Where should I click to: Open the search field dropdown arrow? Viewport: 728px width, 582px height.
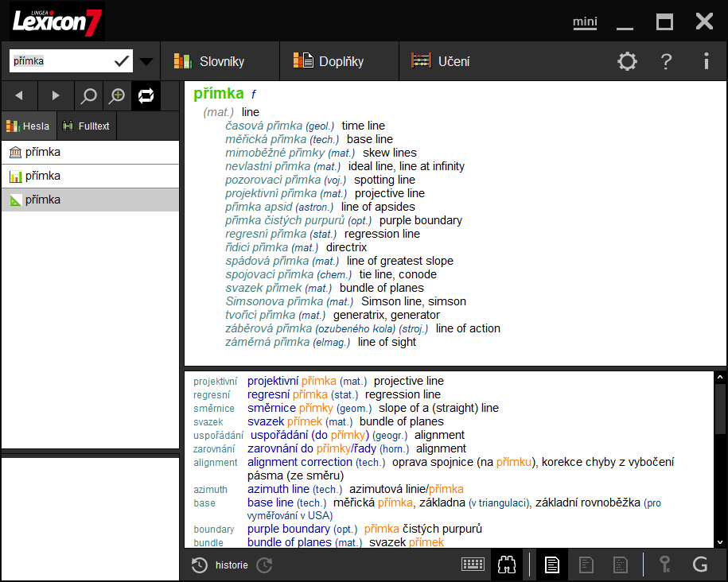click(146, 60)
